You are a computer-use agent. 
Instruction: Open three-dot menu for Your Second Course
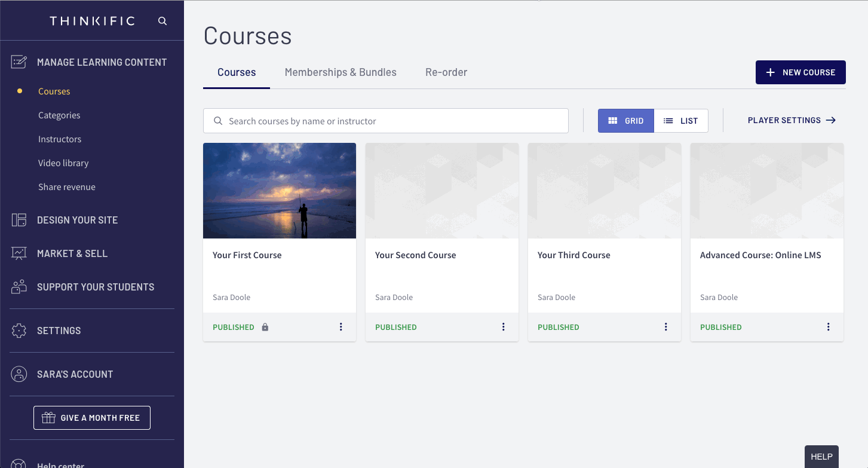(504, 327)
